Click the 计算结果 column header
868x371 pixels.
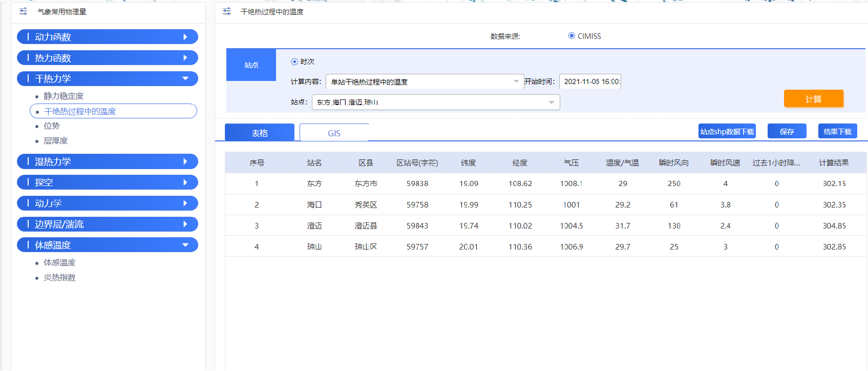tap(834, 162)
